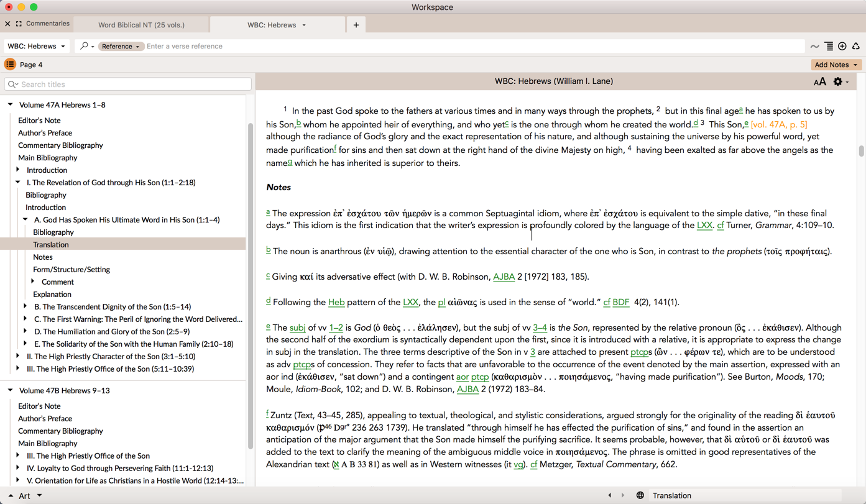Click the circled plus add-parallel icon
The image size is (866, 504).
pos(842,46)
